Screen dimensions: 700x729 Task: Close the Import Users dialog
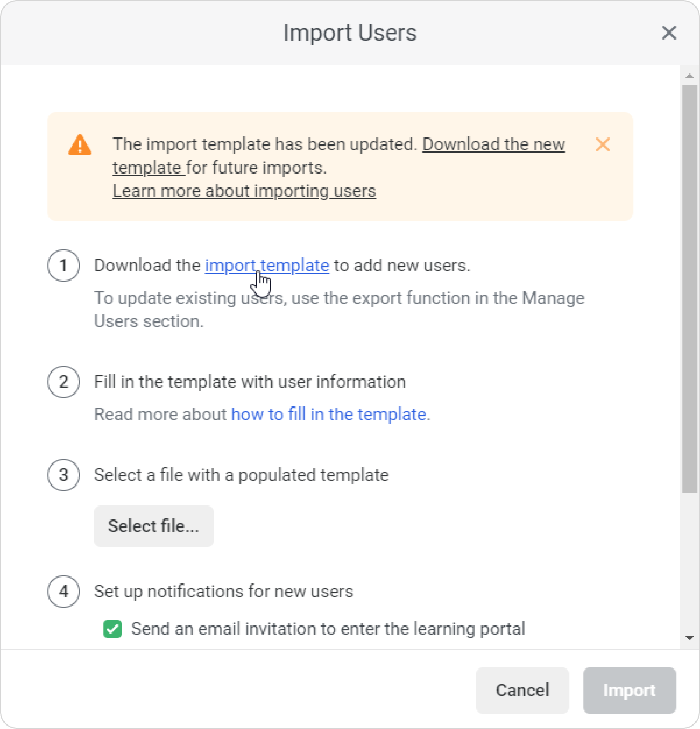point(669,33)
